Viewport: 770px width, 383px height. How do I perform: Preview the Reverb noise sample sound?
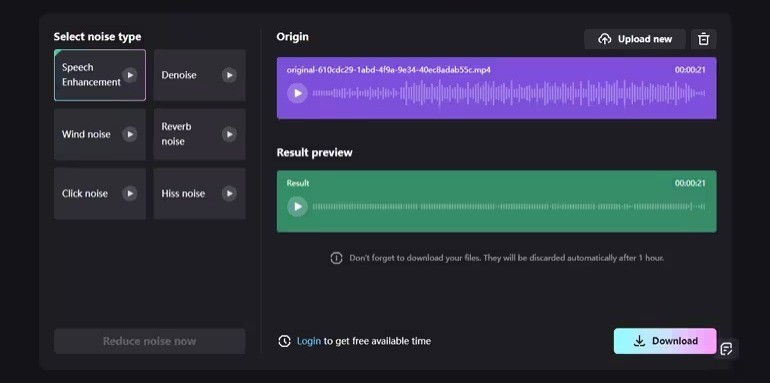click(x=229, y=134)
